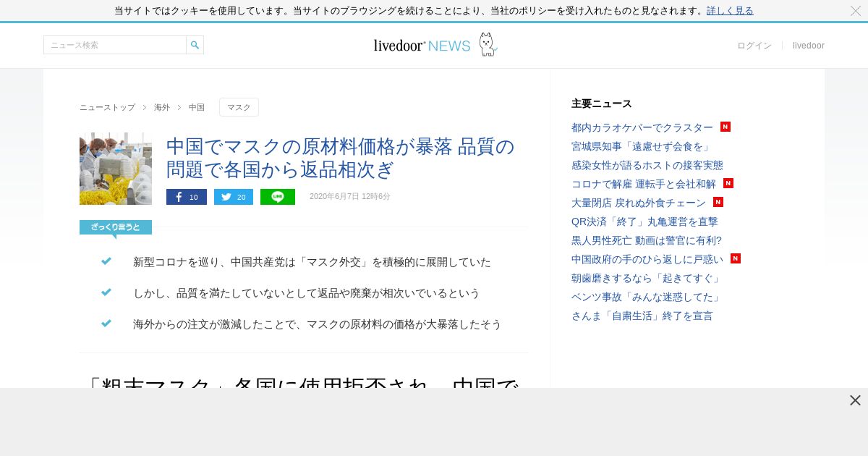Click the ざっくり言うと summary label
The height and width of the screenshot is (456, 868).
tap(116, 227)
